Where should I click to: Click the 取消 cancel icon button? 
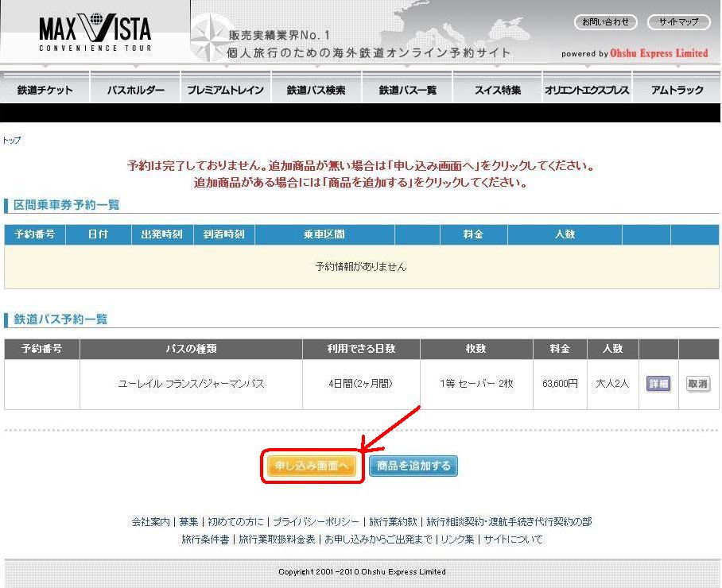[698, 384]
